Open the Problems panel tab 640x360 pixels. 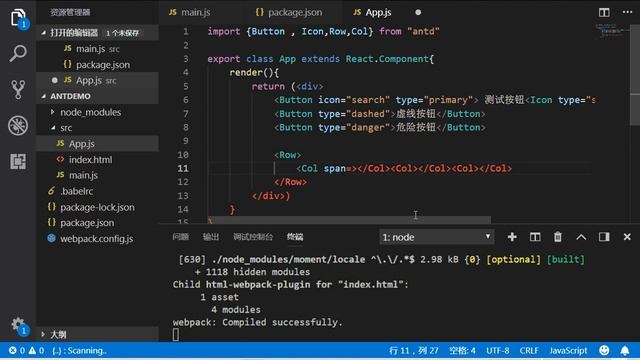click(x=180, y=237)
